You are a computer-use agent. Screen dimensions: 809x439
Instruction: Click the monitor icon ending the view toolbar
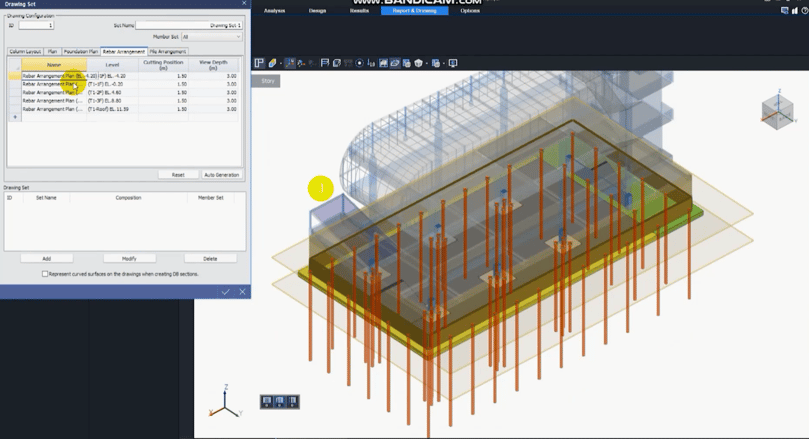pos(453,63)
